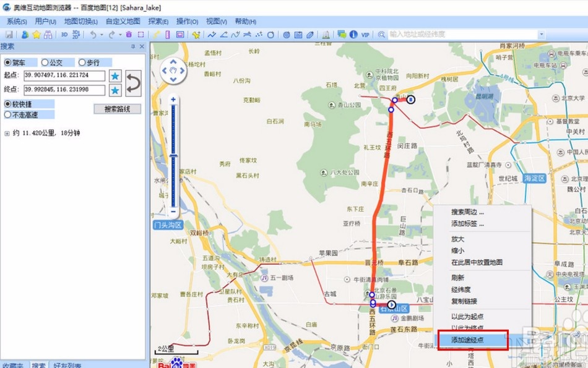Open favorites via yellow star toolbar icon
Viewport: 588px width, 368px height.
pyautogui.click(x=37, y=35)
